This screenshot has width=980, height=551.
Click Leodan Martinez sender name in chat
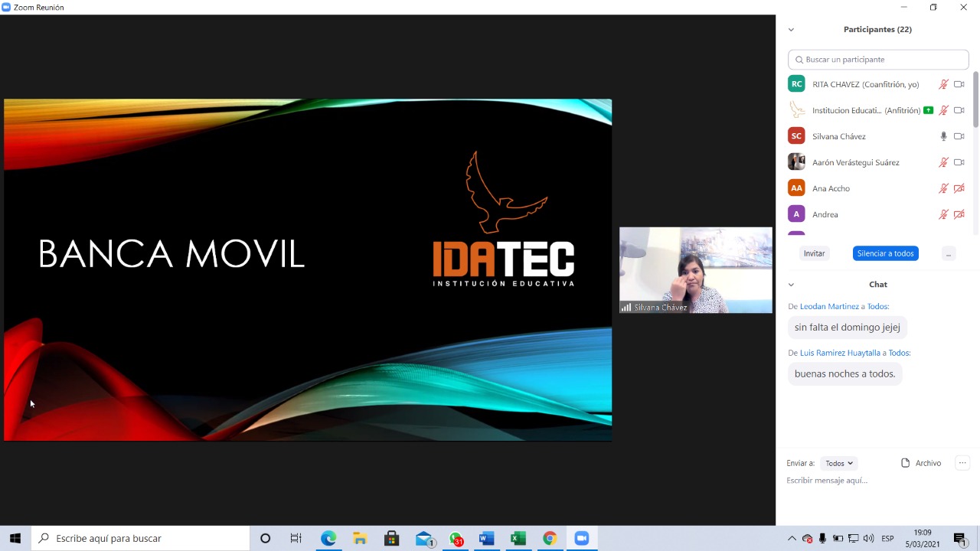click(x=829, y=306)
